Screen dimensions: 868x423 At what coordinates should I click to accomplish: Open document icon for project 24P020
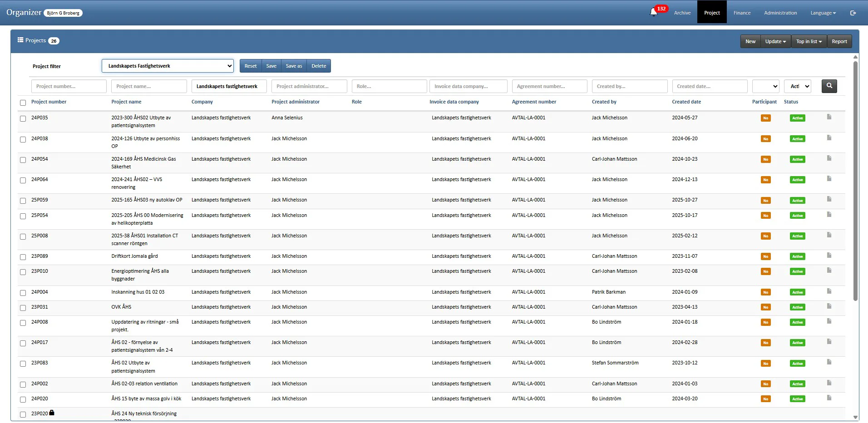pos(829,398)
